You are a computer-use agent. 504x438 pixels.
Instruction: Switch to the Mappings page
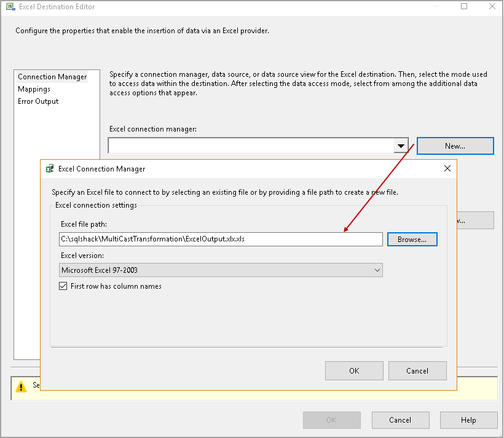(33, 88)
